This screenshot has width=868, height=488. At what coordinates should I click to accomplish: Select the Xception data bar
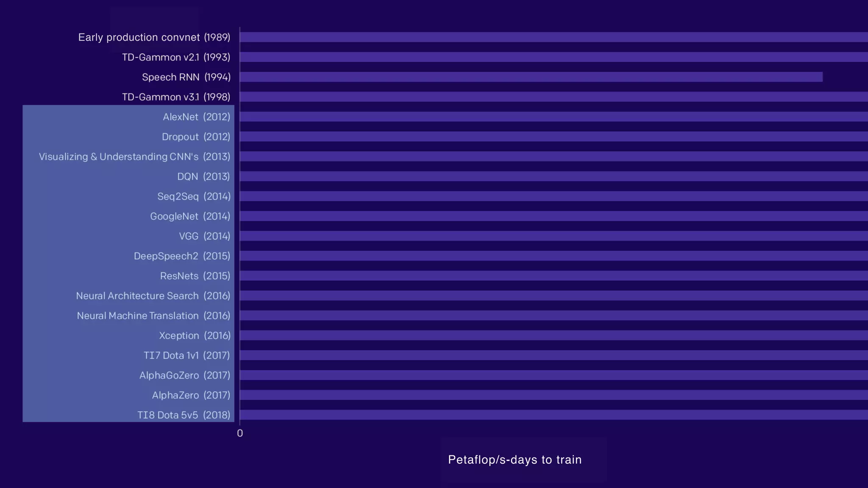coord(554,335)
